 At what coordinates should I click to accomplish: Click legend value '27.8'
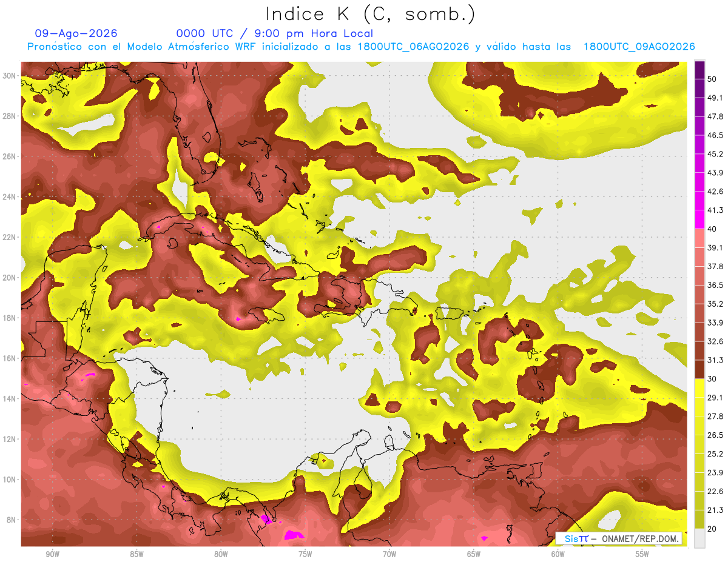[x=715, y=416]
